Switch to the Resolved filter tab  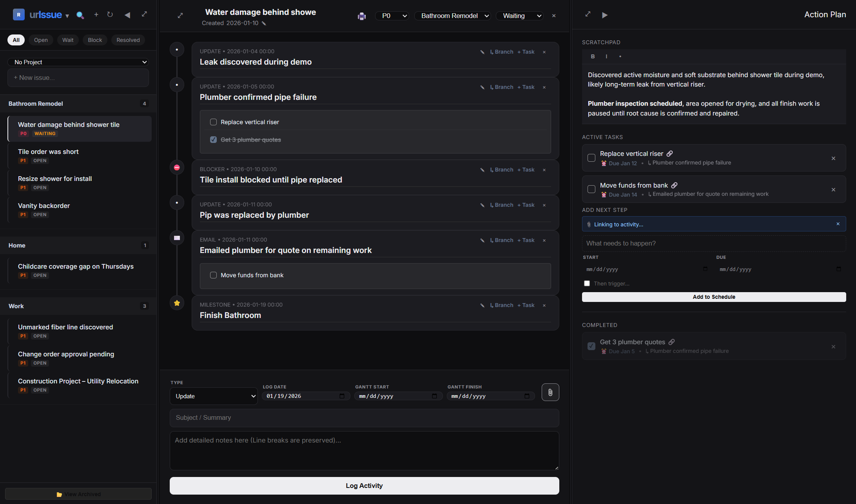[x=128, y=40]
